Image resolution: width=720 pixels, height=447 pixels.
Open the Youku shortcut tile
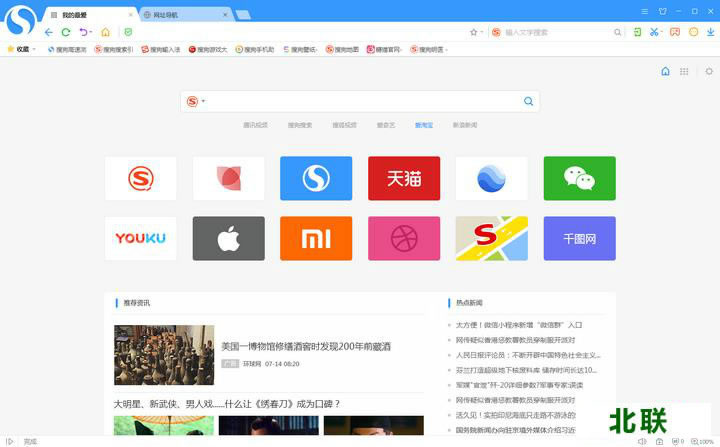[x=140, y=238]
